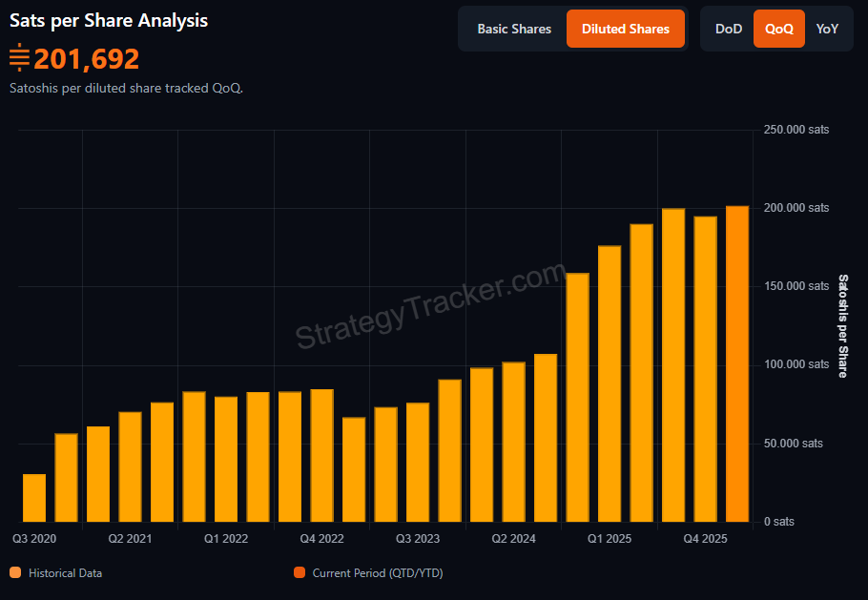This screenshot has height=600, width=868.
Task: Switch the period to DoD
Action: pos(729,29)
